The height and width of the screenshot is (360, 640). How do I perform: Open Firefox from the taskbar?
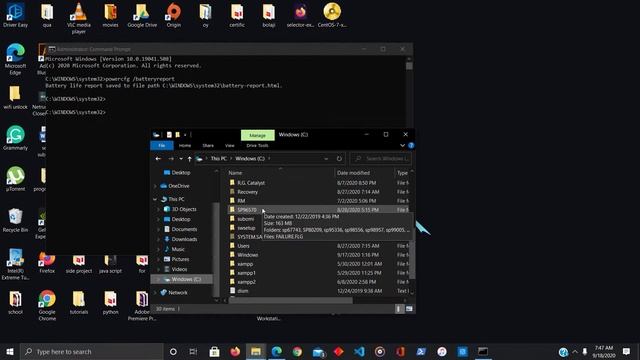tap(235, 351)
